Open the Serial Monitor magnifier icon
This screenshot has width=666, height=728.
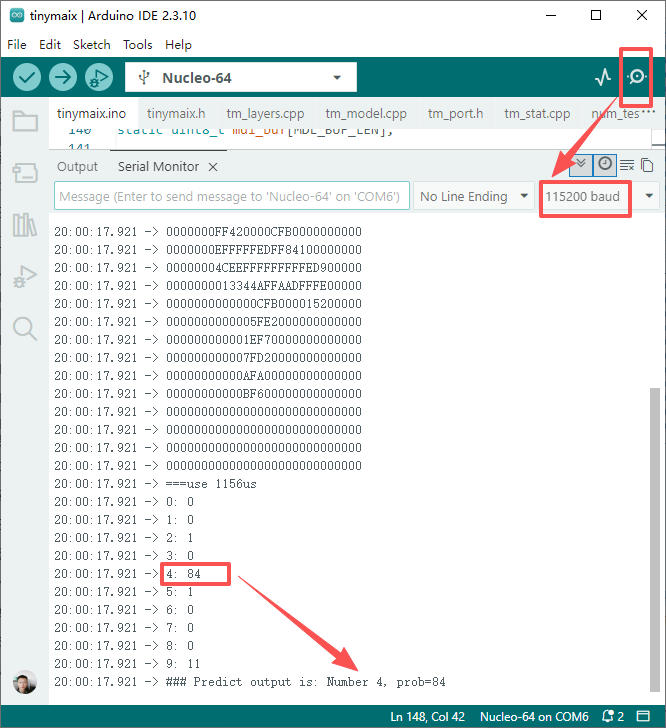[637, 77]
